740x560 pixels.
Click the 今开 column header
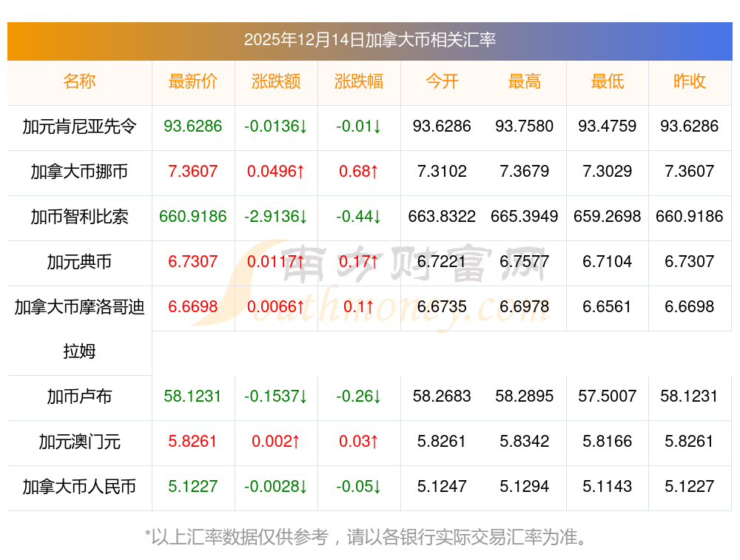click(442, 82)
